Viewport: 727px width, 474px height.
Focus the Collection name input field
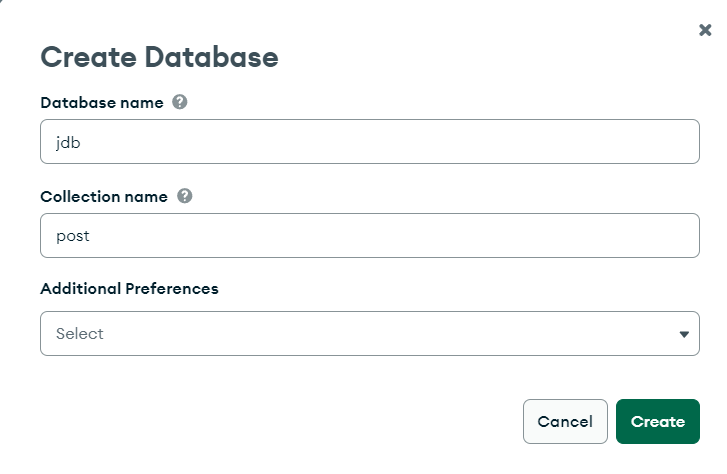(x=370, y=236)
